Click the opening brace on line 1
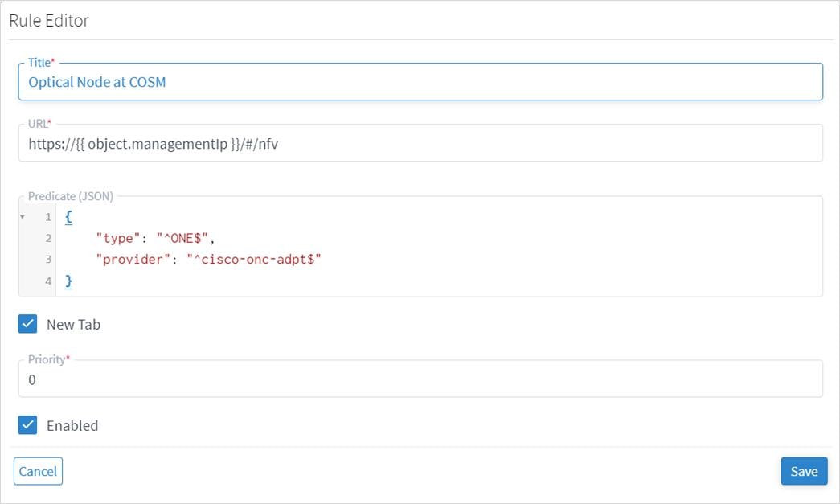Viewport: 840px width, 504px height. [68, 217]
